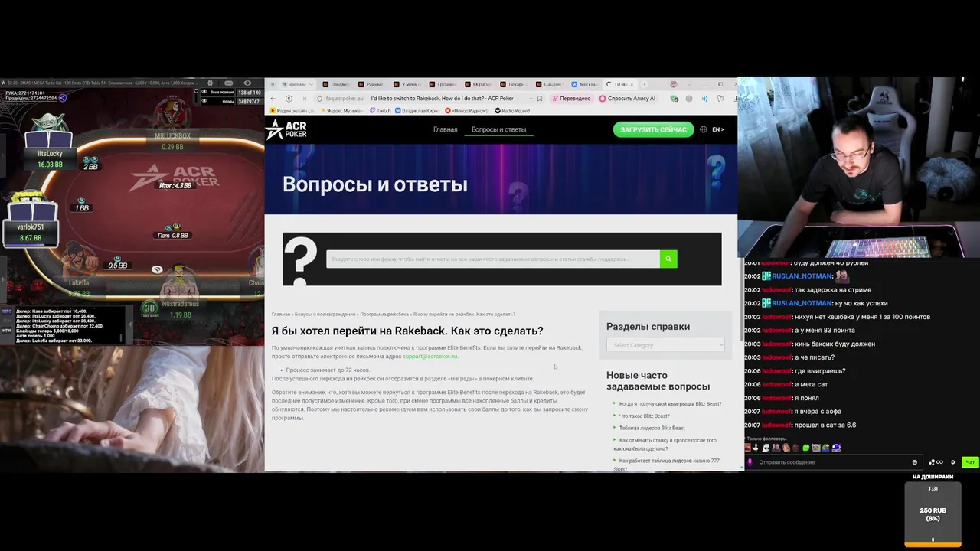The width and height of the screenshot is (980, 551).
Task: Click the ЗАГРУЗИТЬ СЕЙЧАС button
Action: [x=653, y=129]
